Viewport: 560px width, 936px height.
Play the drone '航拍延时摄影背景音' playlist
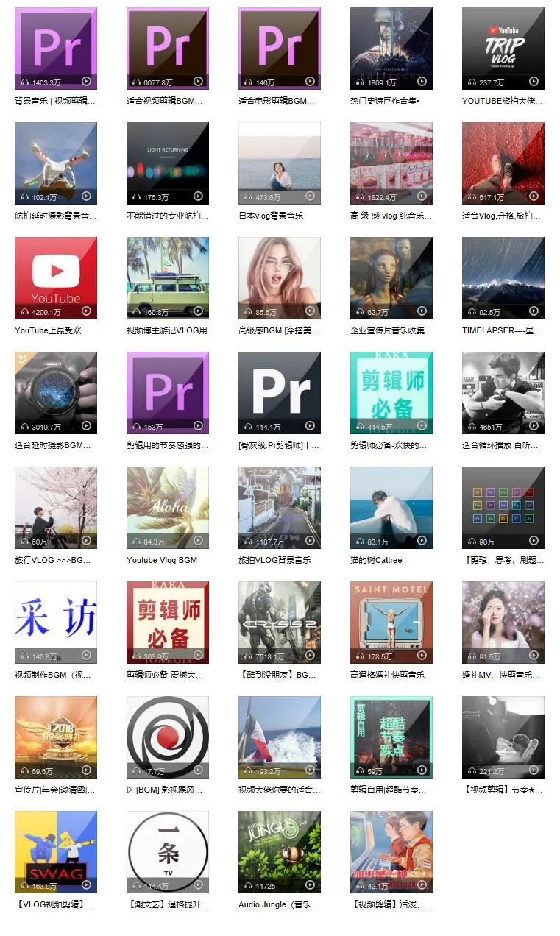[x=87, y=196]
